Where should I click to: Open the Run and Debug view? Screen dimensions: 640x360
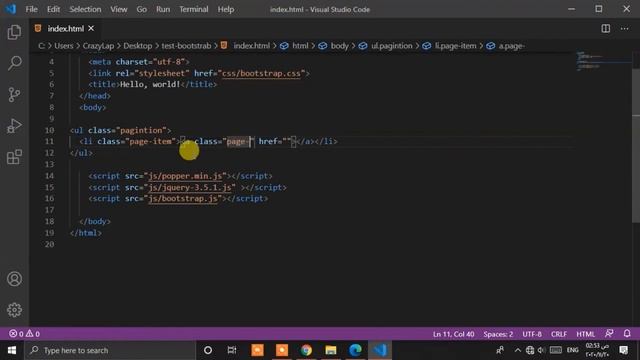click(x=14, y=126)
